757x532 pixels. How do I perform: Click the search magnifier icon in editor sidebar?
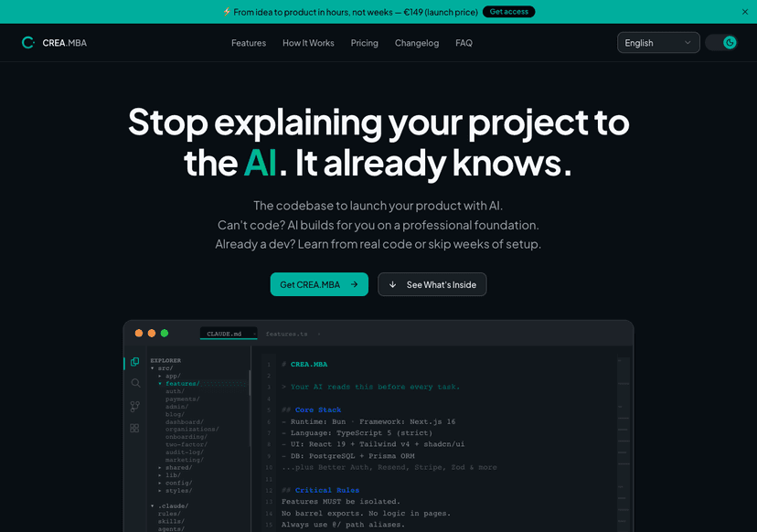(135, 384)
